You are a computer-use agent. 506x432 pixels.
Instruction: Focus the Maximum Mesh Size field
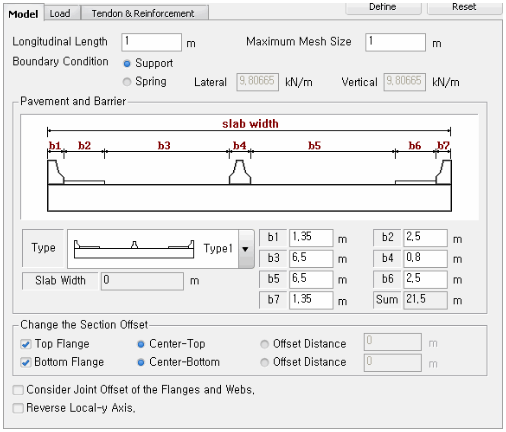click(x=395, y=42)
